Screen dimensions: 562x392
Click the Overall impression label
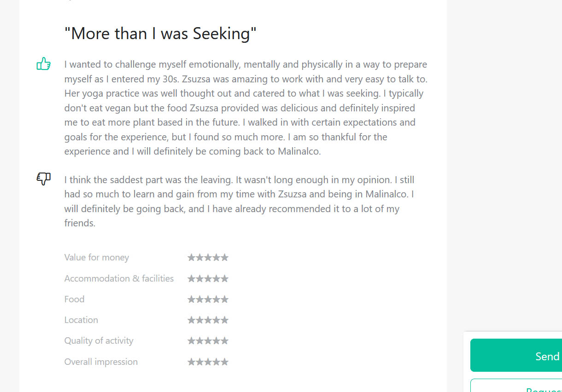click(x=101, y=362)
